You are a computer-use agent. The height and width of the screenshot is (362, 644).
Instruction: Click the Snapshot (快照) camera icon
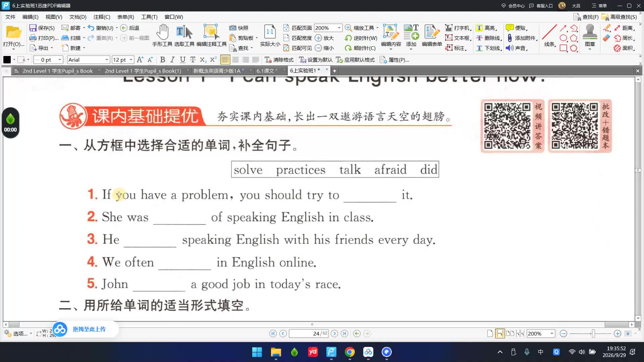[233, 28]
